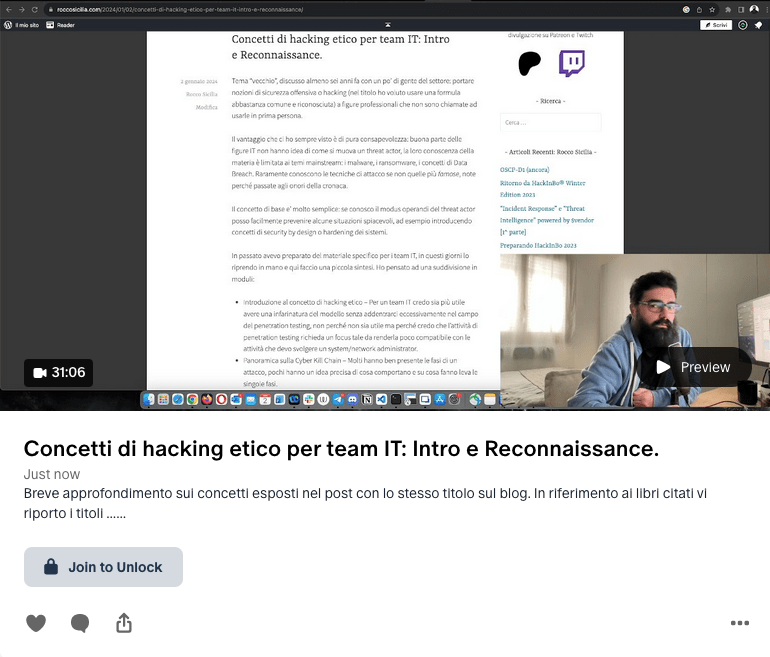Open the three-dot more options menu
Image resolution: width=770 pixels, height=657 pixels.
[740, 623]
